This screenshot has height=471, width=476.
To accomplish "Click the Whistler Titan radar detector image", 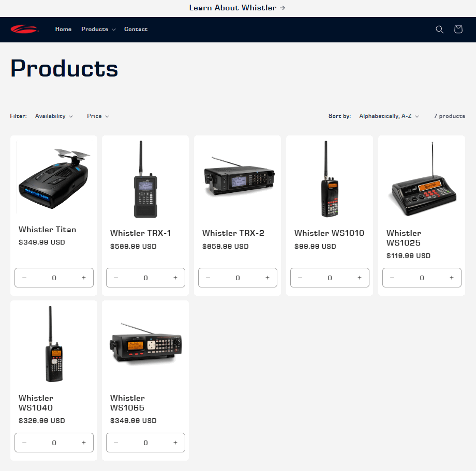I will point(54,178).
